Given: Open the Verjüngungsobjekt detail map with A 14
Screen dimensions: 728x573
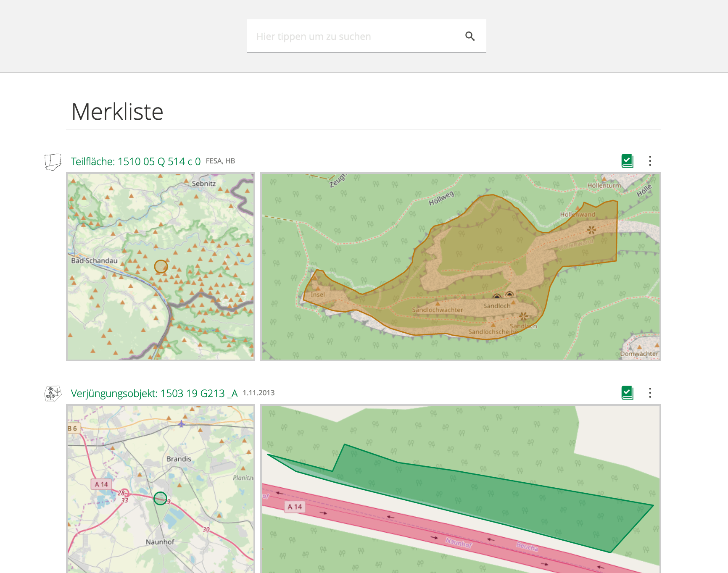Looking at the screenshot, I should [461, 489].
